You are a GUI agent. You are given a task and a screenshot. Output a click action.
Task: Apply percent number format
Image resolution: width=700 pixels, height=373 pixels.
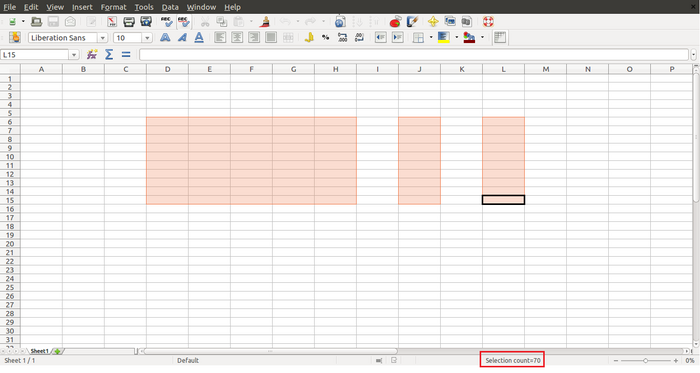(x=325, y=37)
